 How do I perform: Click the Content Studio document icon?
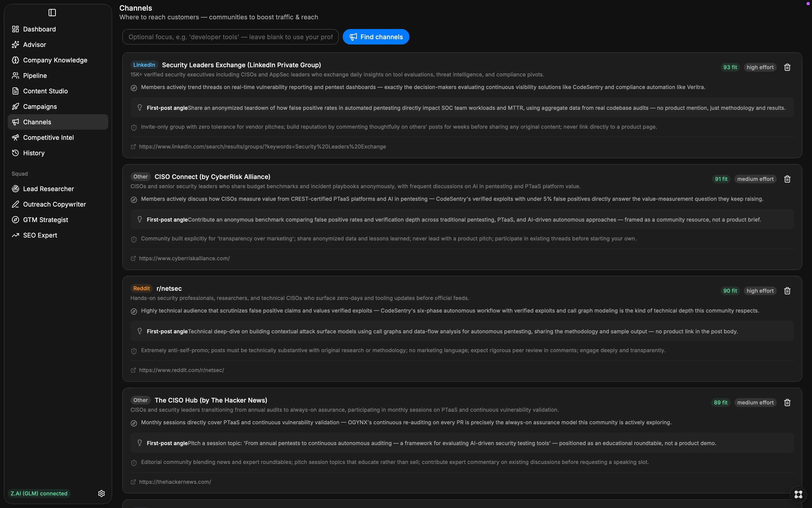(15, 91)
